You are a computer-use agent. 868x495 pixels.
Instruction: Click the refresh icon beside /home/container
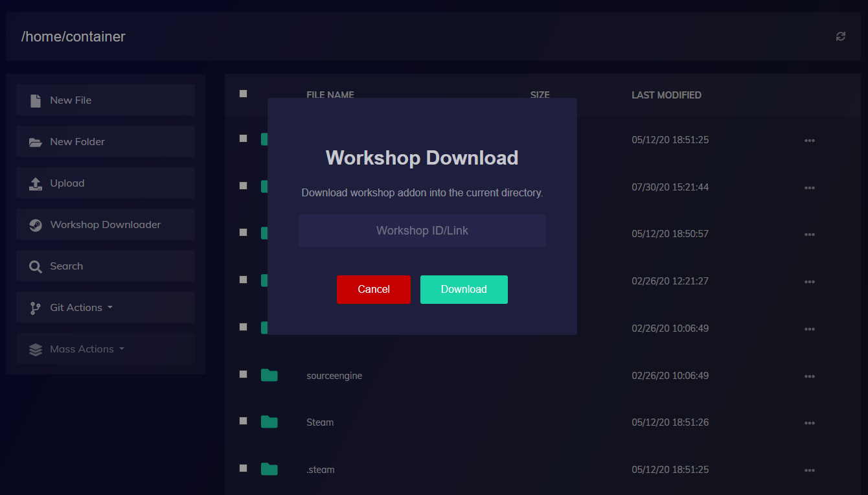click(x=840, y=36)
